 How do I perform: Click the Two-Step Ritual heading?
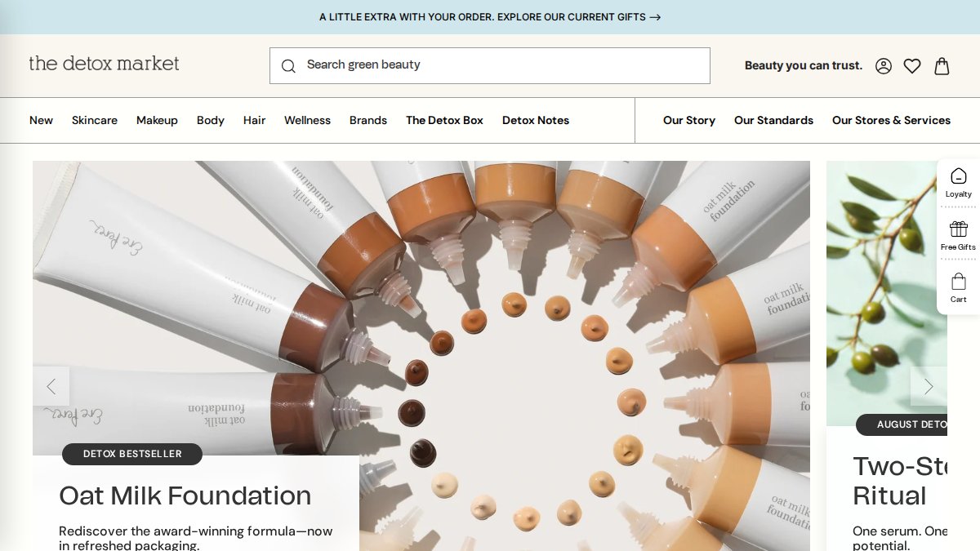[x=900, y=481]
